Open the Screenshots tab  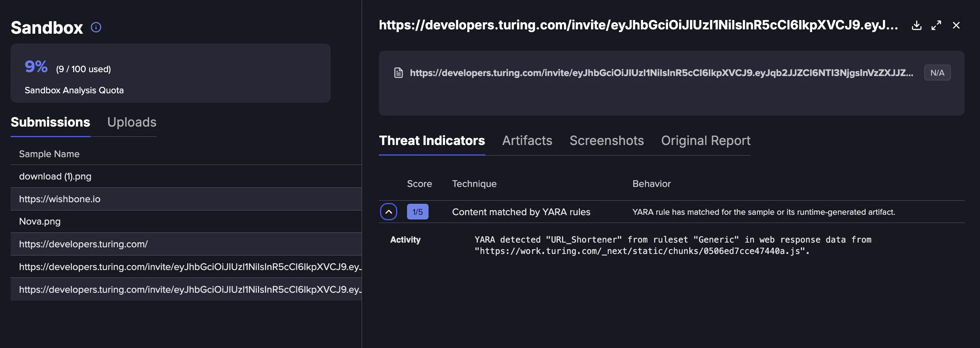tap(607, 141)
